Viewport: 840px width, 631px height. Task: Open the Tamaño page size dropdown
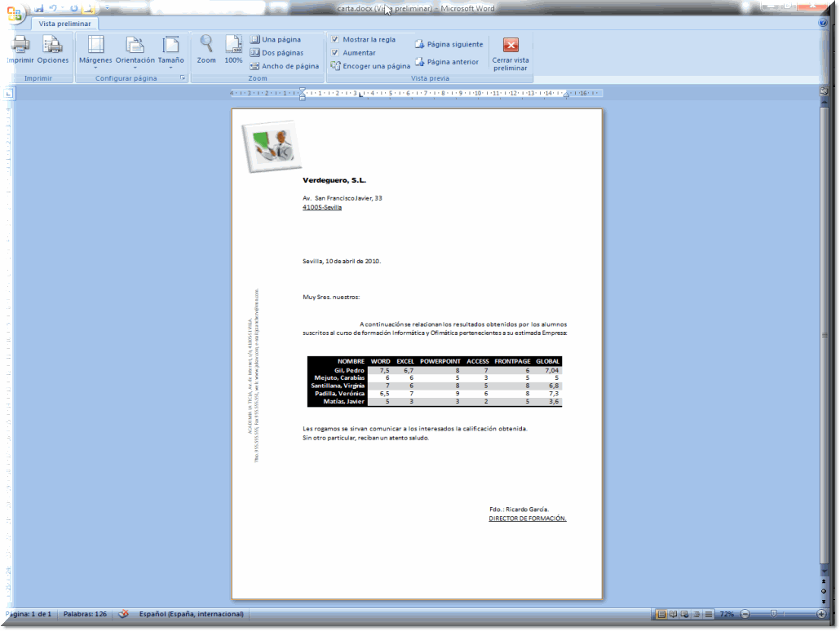tap(170, 51)
